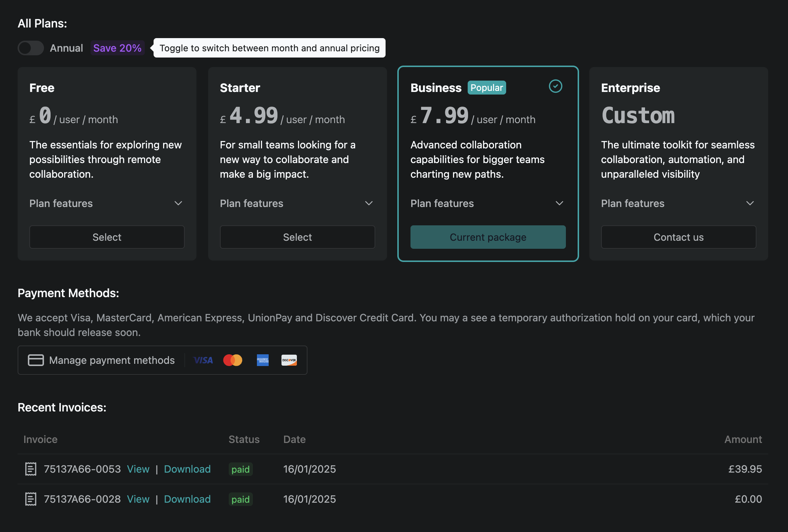Image resolution: width=788 pixels, height=532 pixels.
Task: Click Contact us for Enterprise
Action: tap(678, 237)
